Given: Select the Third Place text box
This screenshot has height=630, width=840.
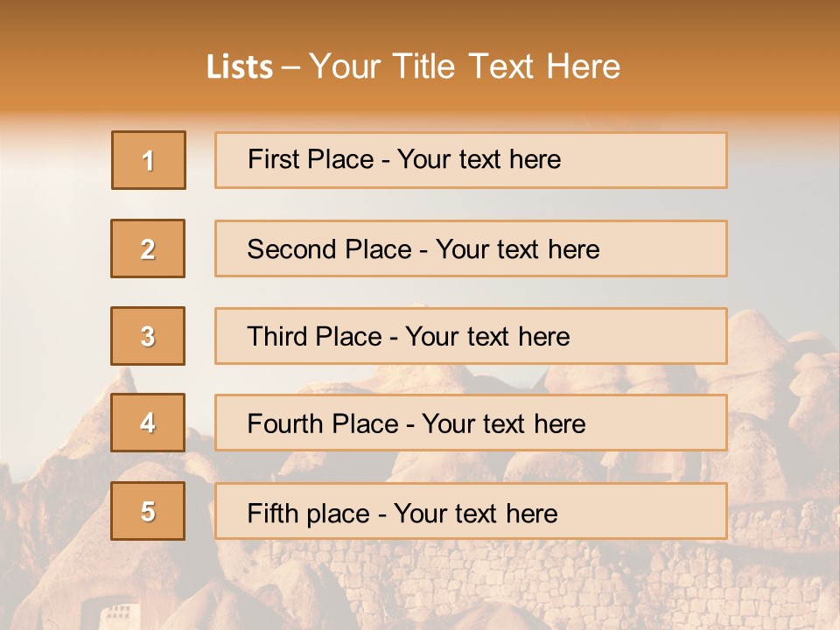Looking at the screenshot, I should point(471,336).
